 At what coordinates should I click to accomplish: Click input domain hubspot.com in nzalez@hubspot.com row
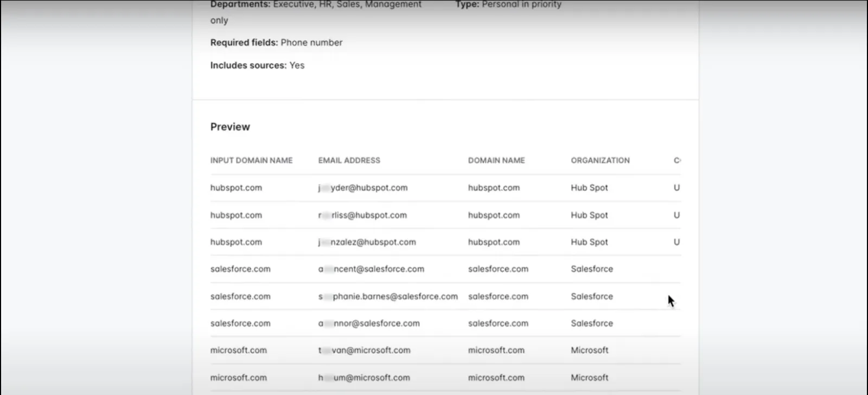[236, 242]
